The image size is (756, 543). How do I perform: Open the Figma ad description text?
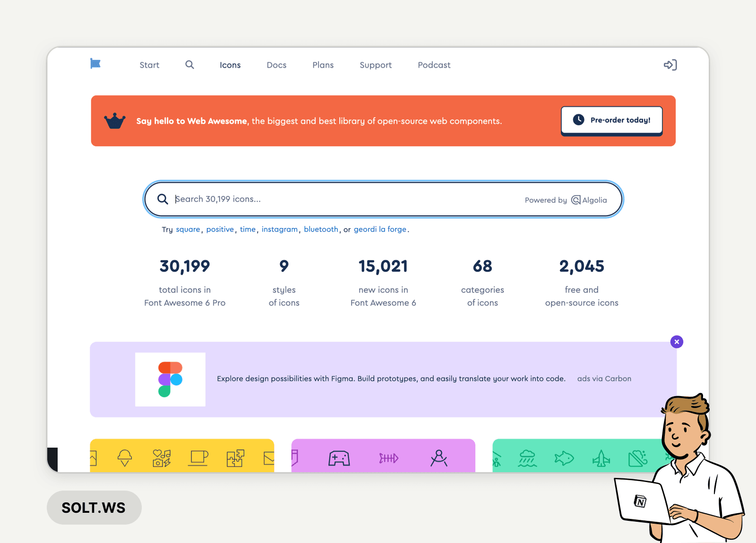point(391,379)
